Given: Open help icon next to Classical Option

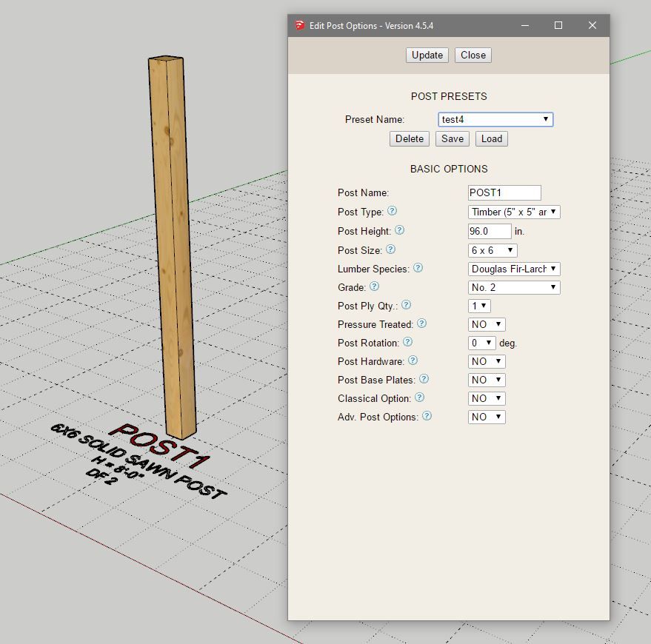Looking at the screenshot, I should 420,397.
